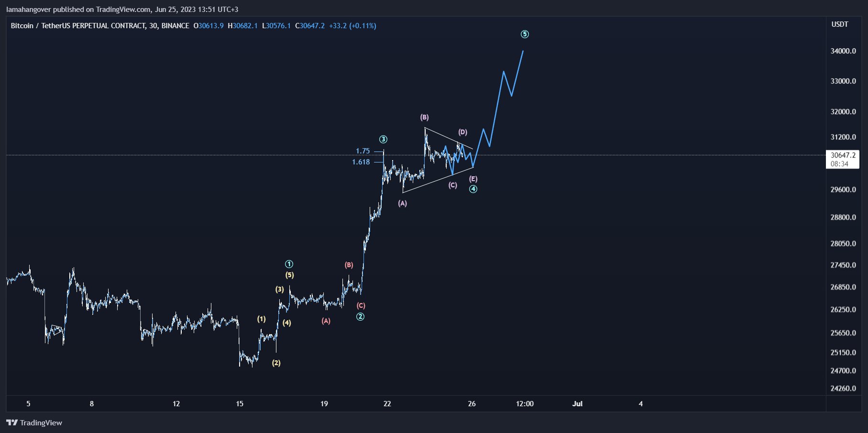Select the purple (E) triangle wave label
The image size is (868, 433).
[x=473, y=179]
